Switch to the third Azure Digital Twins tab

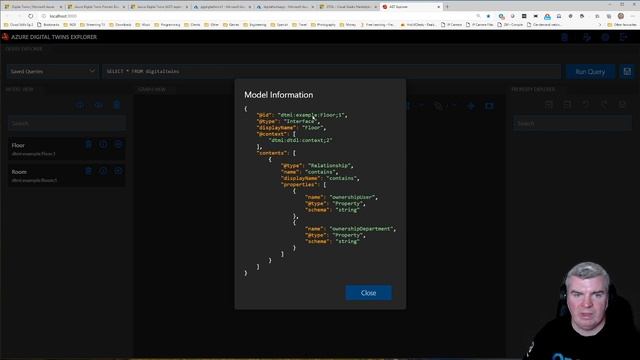[160, 7]
